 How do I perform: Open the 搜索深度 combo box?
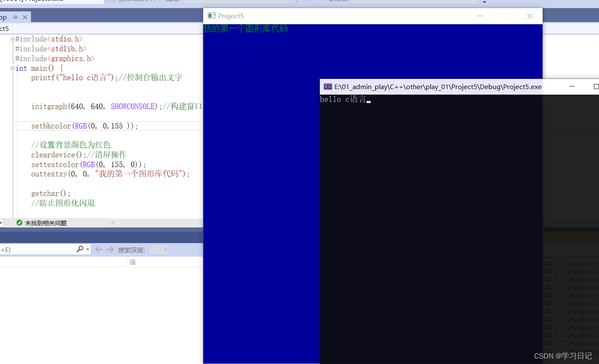[x=159, y=250]
